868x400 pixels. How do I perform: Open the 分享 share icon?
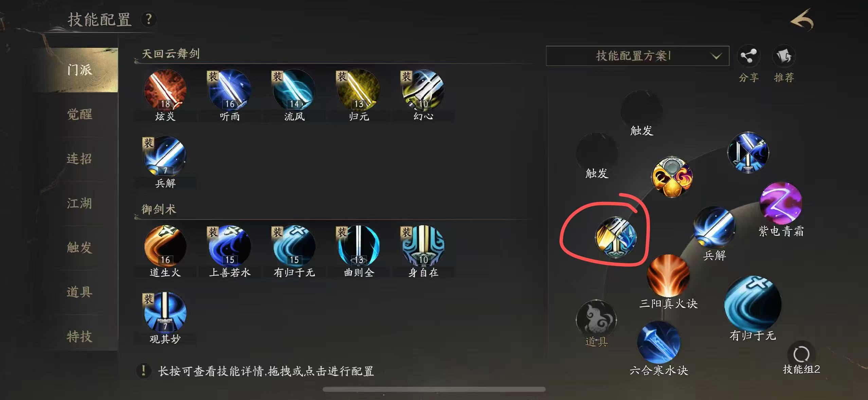coord(748,56)
